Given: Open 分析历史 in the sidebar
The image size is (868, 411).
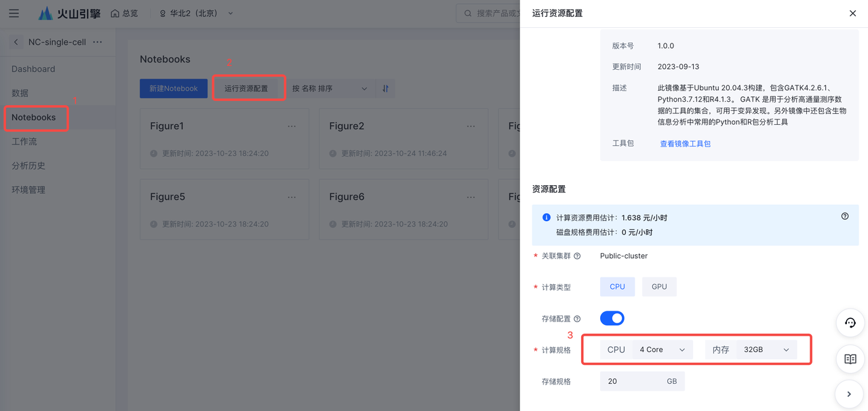Looking at the screenshot, I should pos(28,165).
